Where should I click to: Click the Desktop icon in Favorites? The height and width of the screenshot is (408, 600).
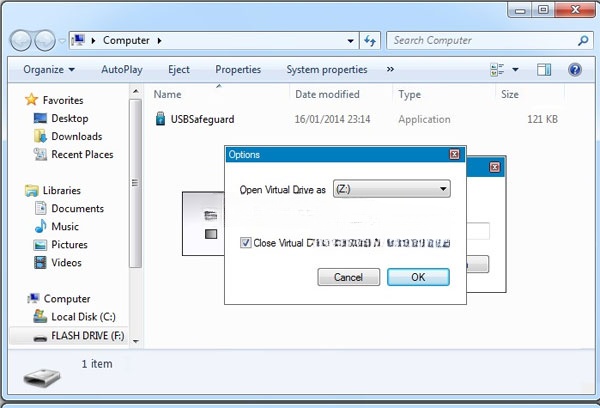tap(40, 118)
